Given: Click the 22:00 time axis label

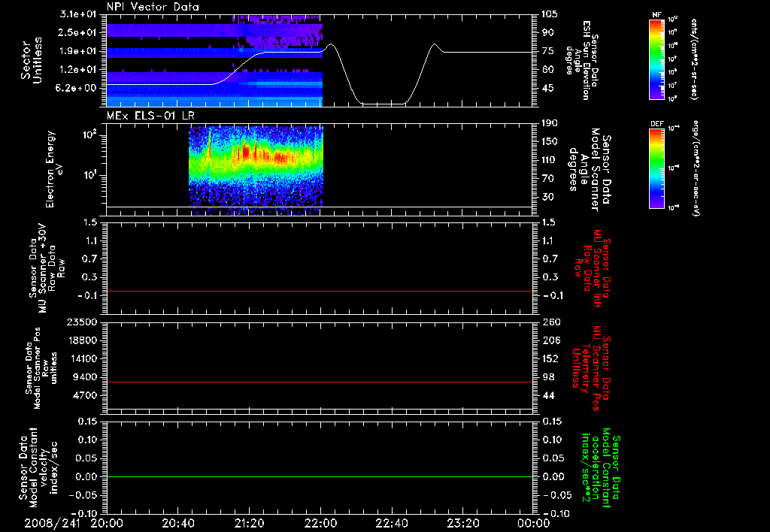Looking at the screenshot, I should point(320,524).
